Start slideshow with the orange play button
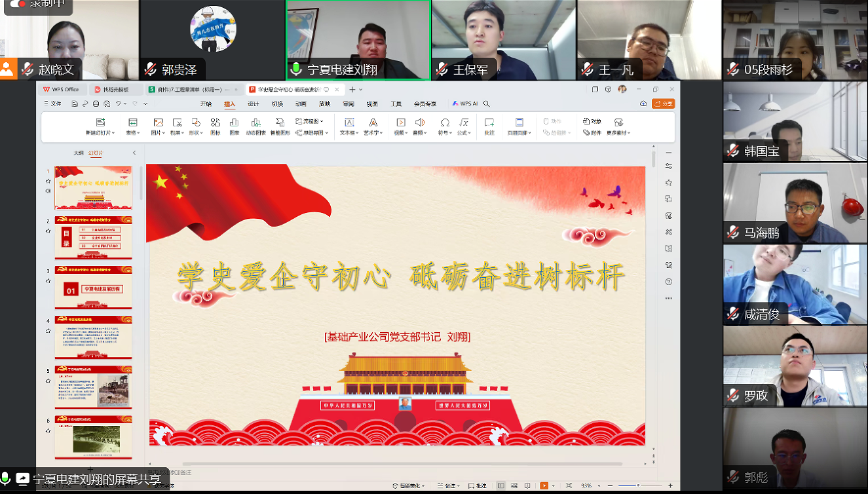The width and height of the screenshot is (868, 494). click(544, 485)
